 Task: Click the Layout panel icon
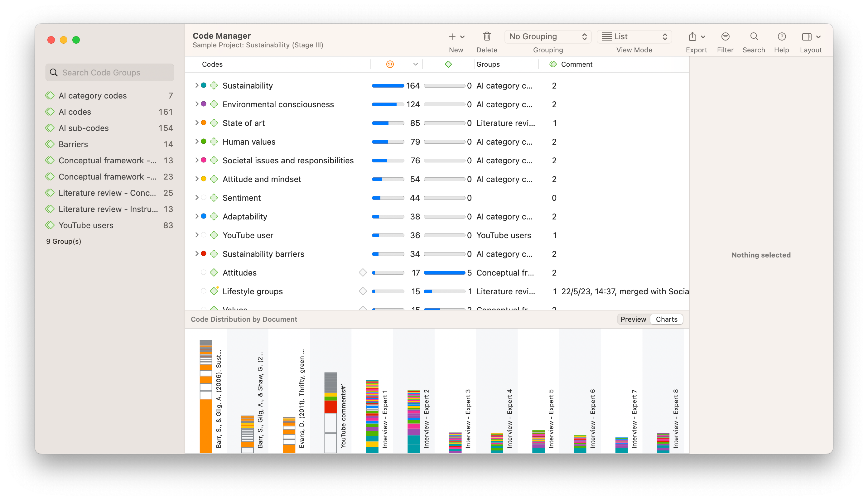pyautogui.click(x=807, y=36)
